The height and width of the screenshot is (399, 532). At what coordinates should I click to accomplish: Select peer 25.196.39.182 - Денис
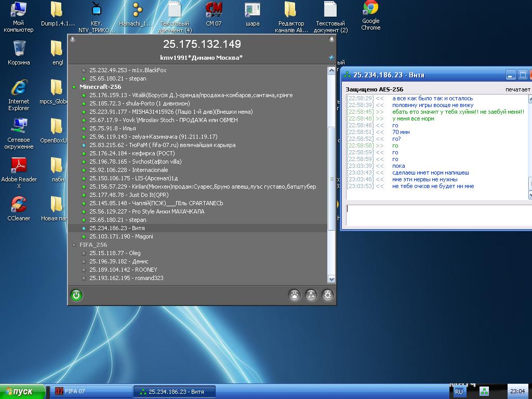(119, 261)
